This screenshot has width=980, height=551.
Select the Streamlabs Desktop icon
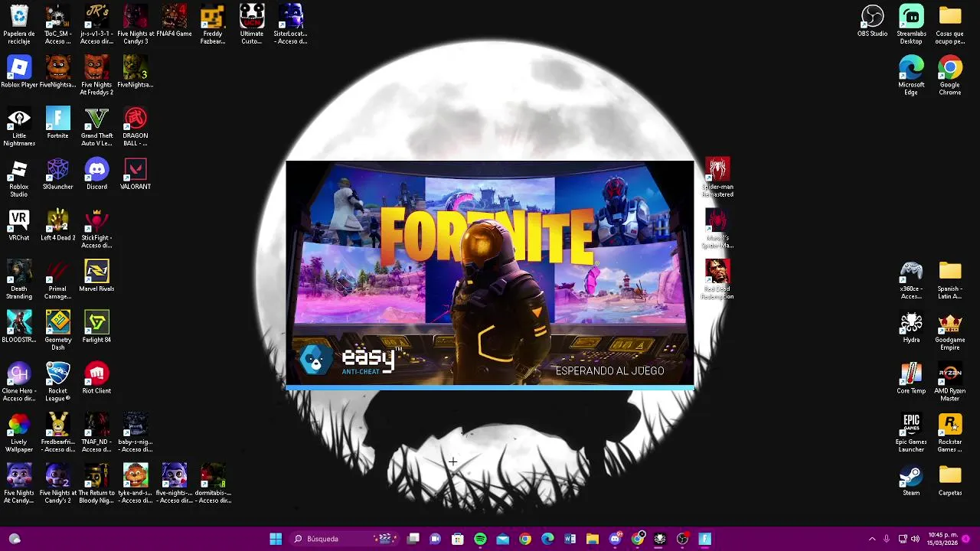pyautogui.click(x=911, y=24)
